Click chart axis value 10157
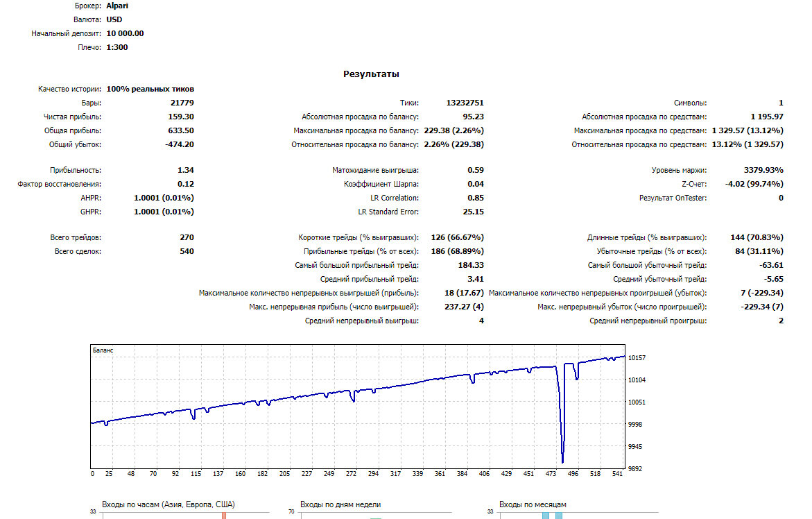This screenshot has height=519, width=812. [x=637, y=358]
